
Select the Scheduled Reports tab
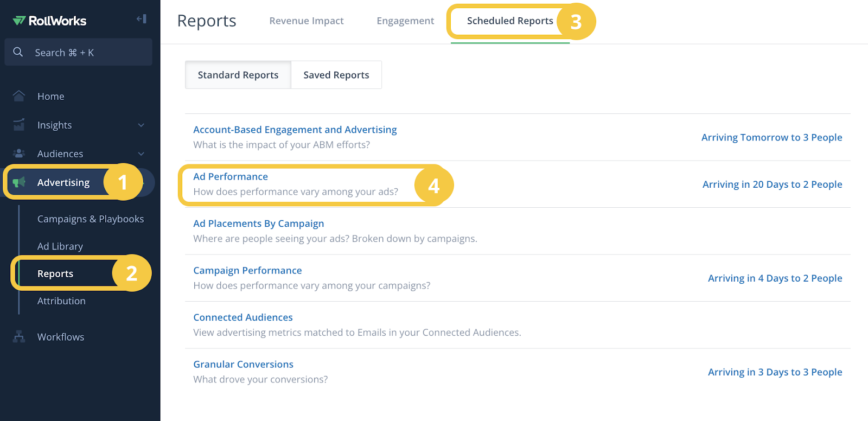(510, 21)
